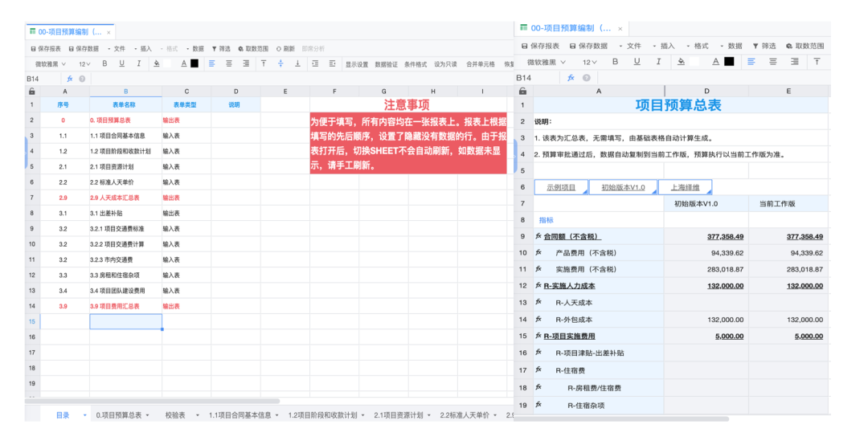Click the fx function icon in left window

click(70, 79)
